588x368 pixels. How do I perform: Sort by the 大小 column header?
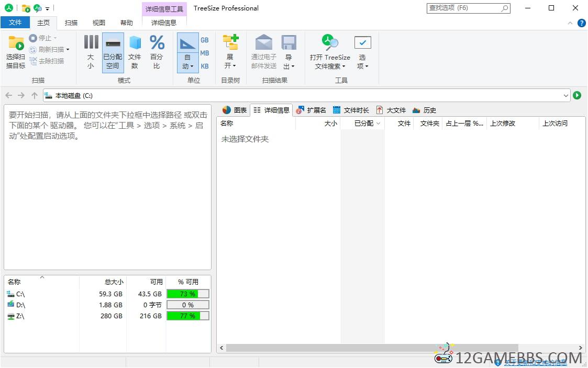[x=318, y=124]
